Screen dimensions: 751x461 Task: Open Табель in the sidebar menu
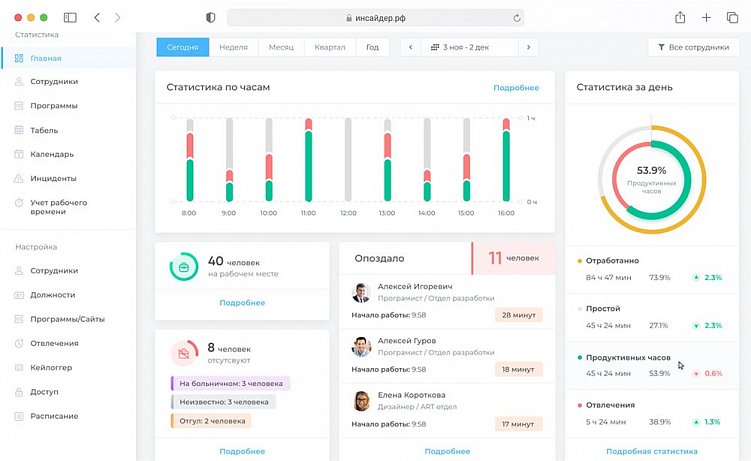(68, 130)
